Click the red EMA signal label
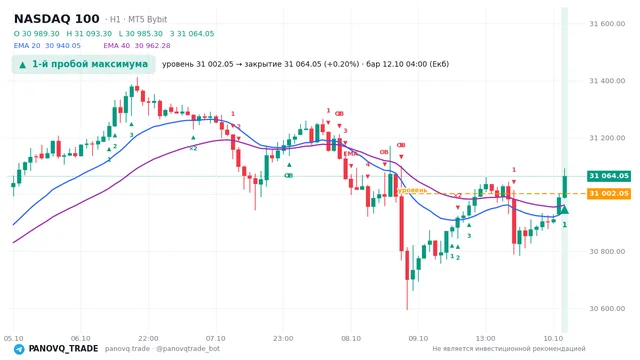640x360 pixels. 350,153
